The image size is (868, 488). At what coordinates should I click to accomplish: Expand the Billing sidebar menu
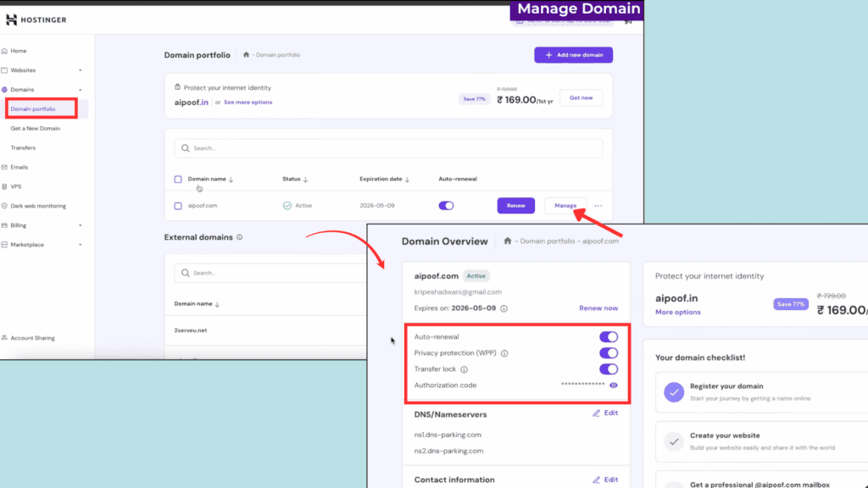23,225
